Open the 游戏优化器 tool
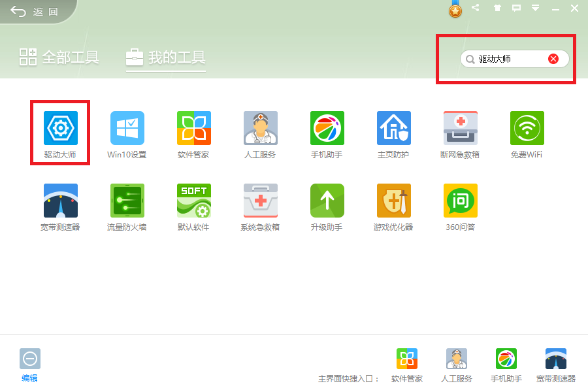 394,201
